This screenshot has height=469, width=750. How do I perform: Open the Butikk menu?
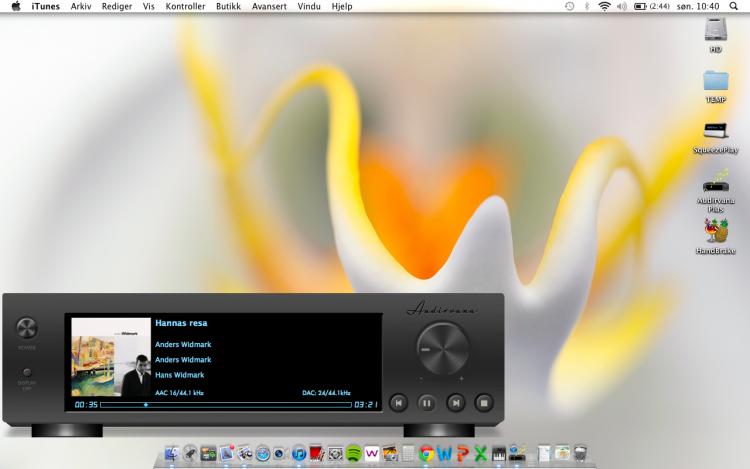coord(229,6)
